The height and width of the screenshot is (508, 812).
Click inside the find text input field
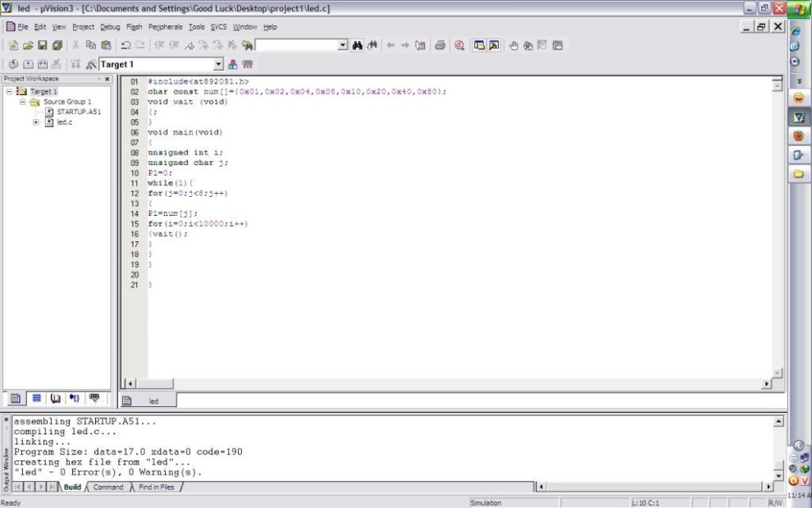coord(296,46)
